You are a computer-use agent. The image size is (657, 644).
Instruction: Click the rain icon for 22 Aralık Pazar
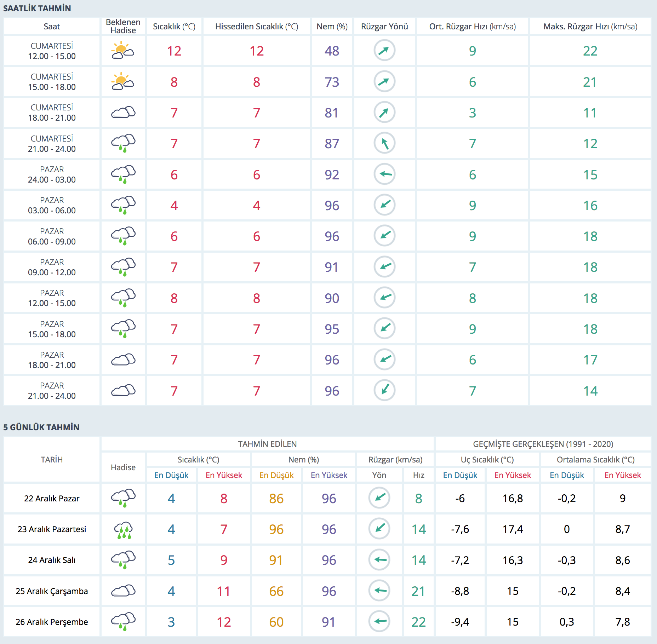[123, 498]
